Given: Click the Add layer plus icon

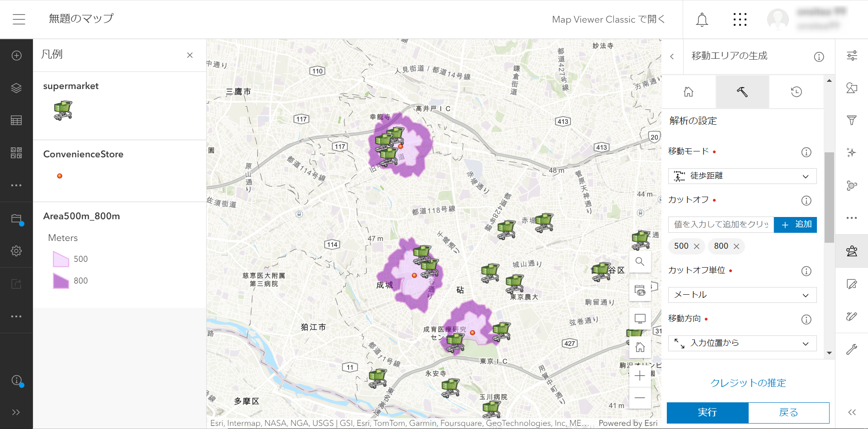Looking at the screenshot, I should 16,56.
